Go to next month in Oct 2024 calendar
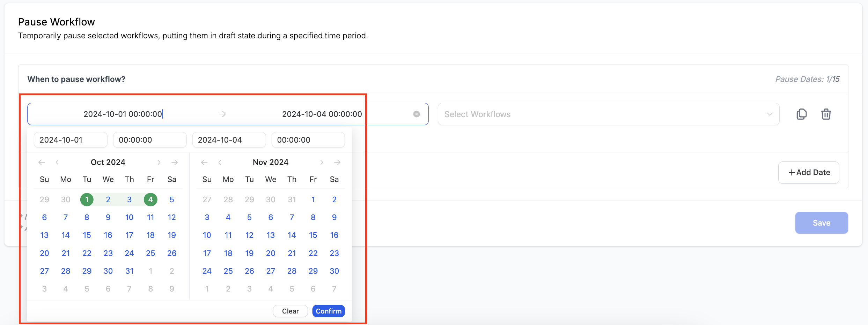868x325 pixels. pos(159,162)
